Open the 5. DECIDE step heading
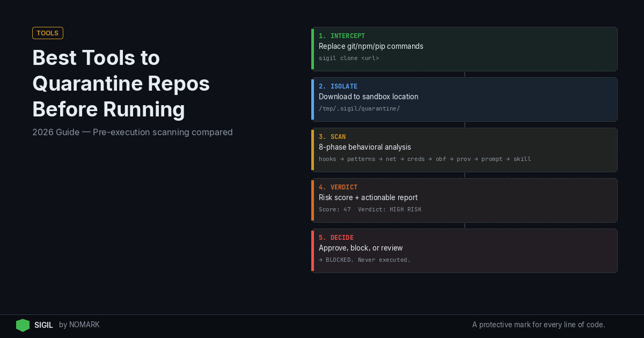The width and height of the screenshot is (644, 338). pyautogui.click(x=336, y=238)
